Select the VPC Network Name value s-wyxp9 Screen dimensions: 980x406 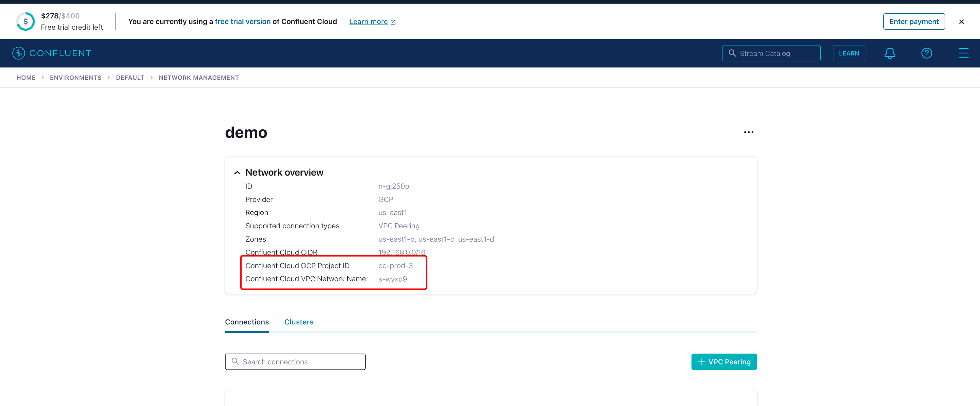point(392,279)
